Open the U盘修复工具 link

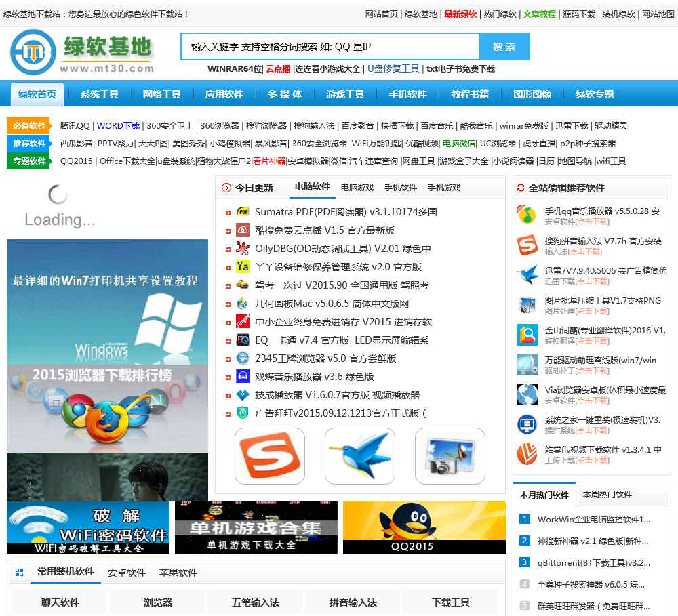393,68
